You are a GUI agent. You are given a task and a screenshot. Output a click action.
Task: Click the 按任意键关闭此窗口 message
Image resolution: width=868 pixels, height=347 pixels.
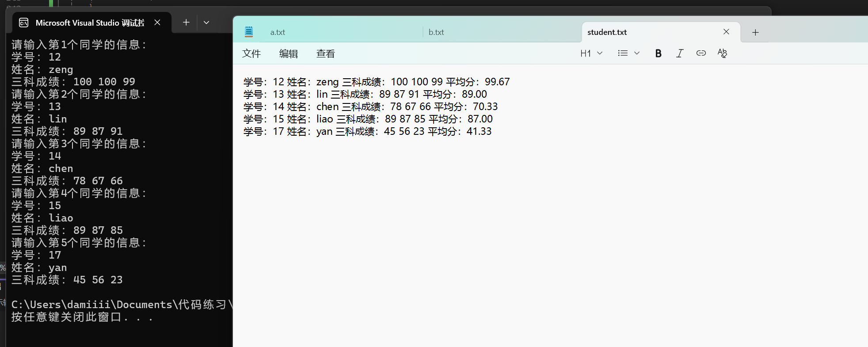82,317
